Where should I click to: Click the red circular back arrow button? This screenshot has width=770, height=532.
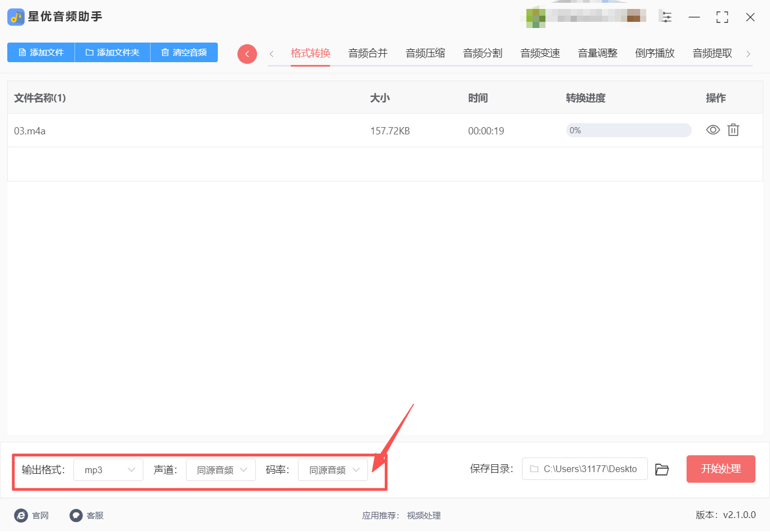coord(247,54)
